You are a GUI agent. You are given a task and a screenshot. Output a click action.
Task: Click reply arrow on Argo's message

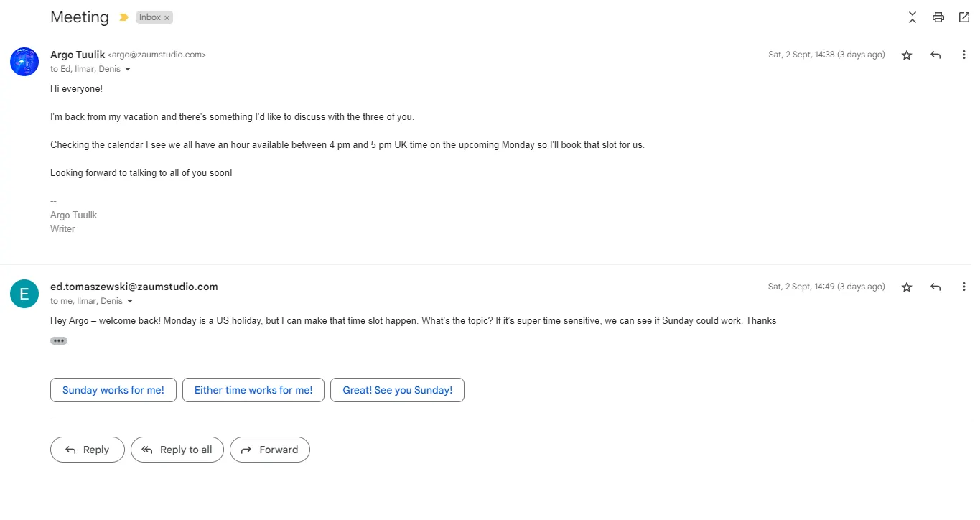point(935,55)
